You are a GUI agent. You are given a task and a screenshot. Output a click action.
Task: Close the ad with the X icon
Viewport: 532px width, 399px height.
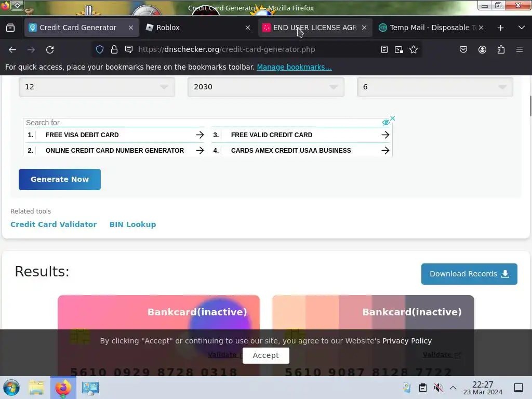393,118
